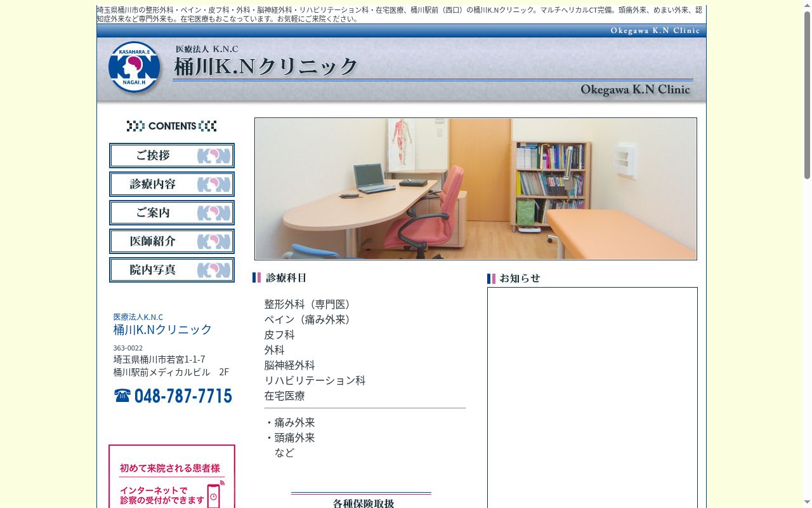Viewport: 812px width, 508px height.
Task: Click the smartphone icon in the reception banner
Action: [x=214, y=494]
